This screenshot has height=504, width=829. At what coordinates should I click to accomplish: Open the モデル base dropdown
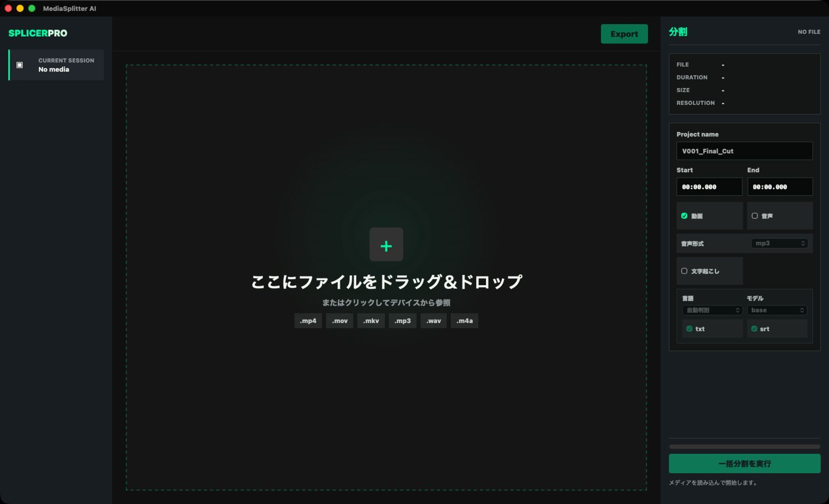[777, 310]
